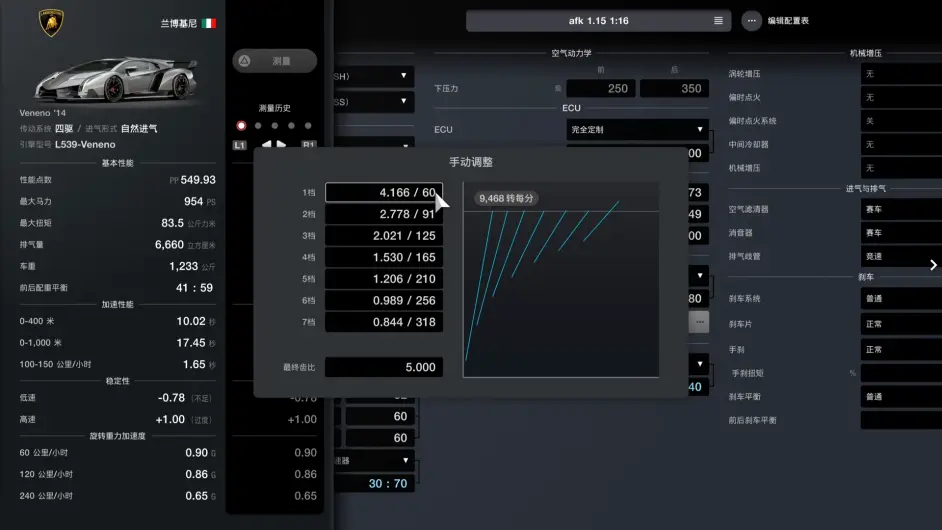Viewport: 942px width, 530px height.
Task: Select front 下压力 value 250
Action: [601, 88]
